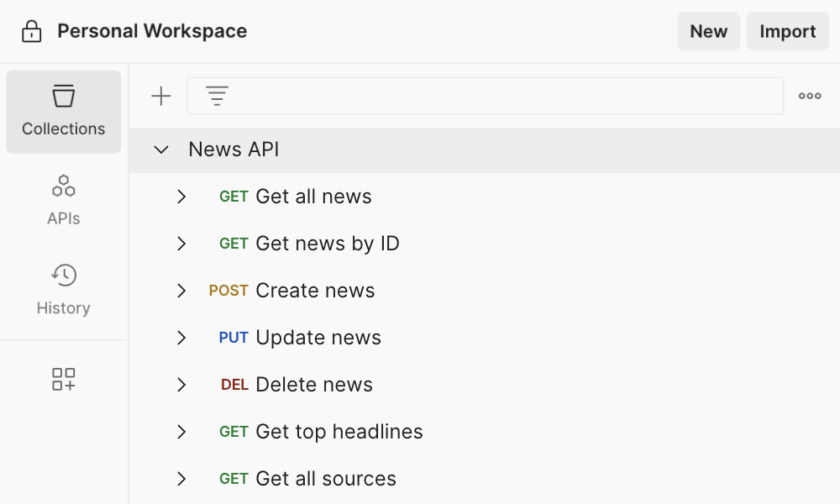
Task: Expand the Create news request
Action: [x=181, y=291]
